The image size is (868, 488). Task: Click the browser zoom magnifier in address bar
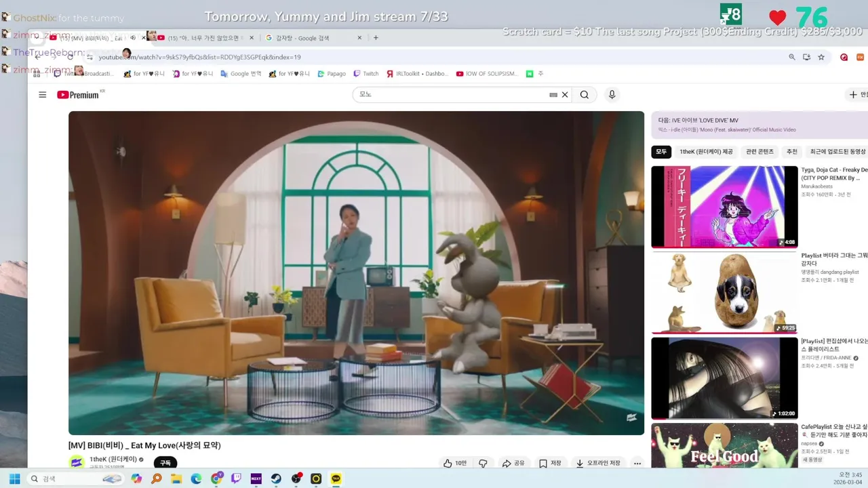click(791, 58)
